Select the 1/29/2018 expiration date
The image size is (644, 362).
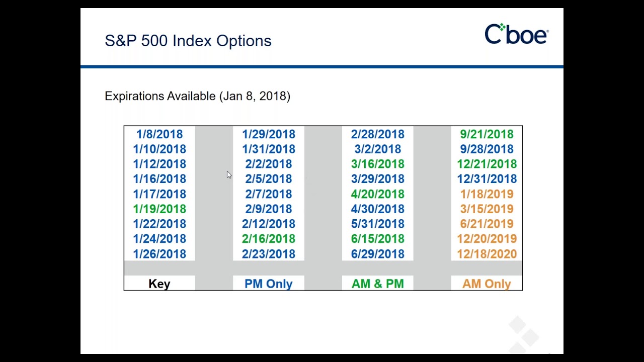[269, 134]
